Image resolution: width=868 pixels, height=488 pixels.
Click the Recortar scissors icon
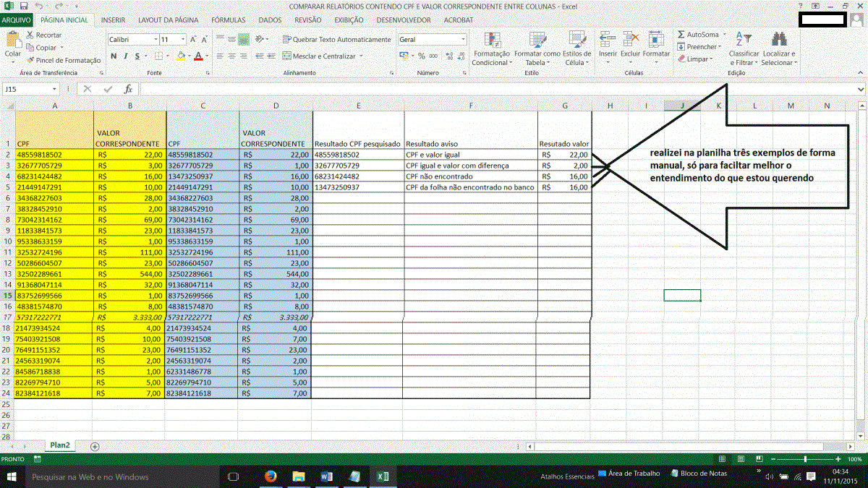tap(30, 35)
